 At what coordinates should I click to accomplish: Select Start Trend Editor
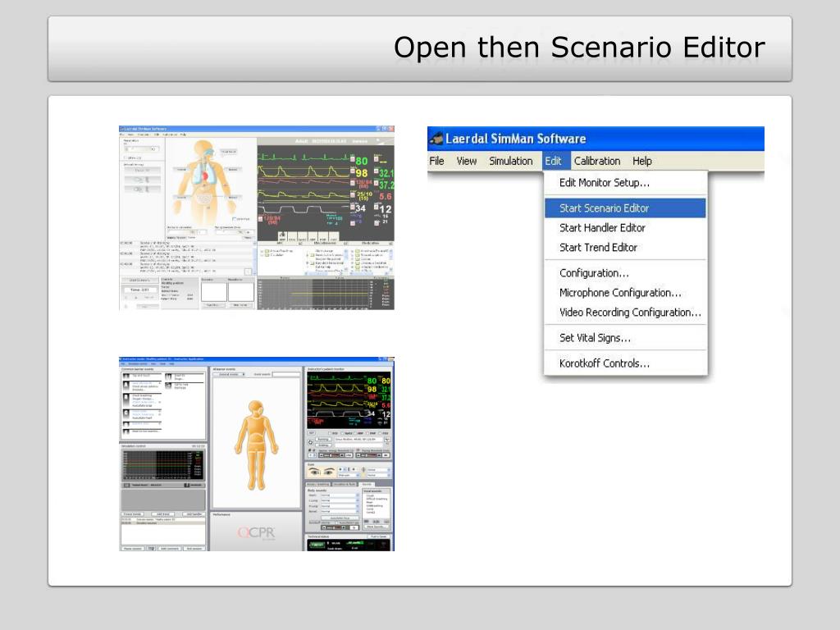point(625,248)
